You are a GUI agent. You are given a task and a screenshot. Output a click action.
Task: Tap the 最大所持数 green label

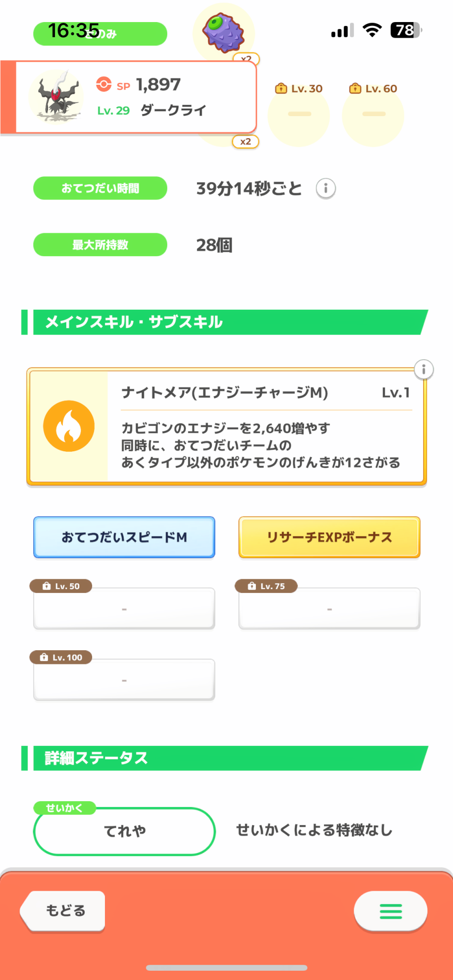pos(100,245)
